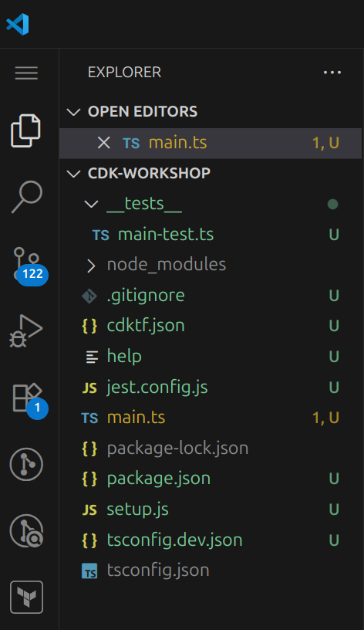Screen dimensions: 364x630
Task: Select the .gitignore file
Action: (146, 296)
